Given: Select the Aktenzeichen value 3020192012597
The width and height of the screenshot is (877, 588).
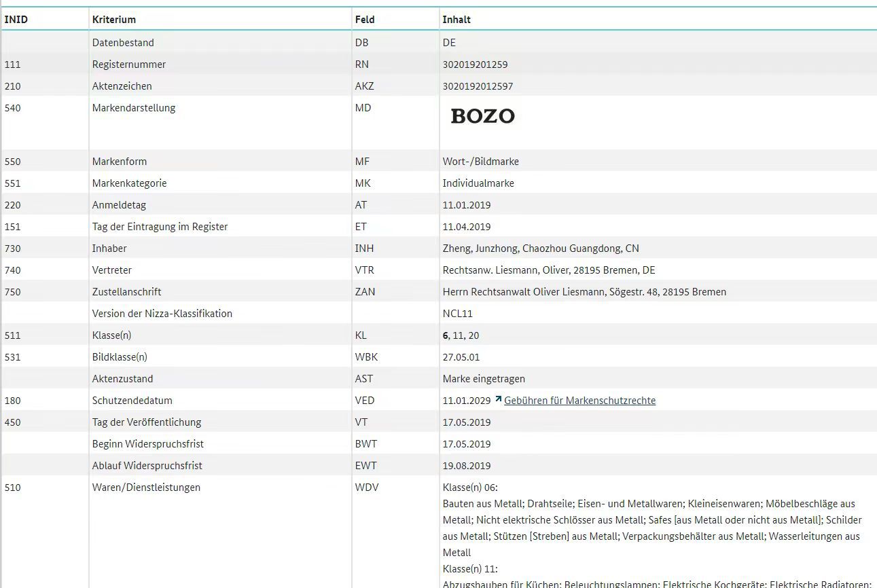Looking at the screenshot, I should [478, 86].
